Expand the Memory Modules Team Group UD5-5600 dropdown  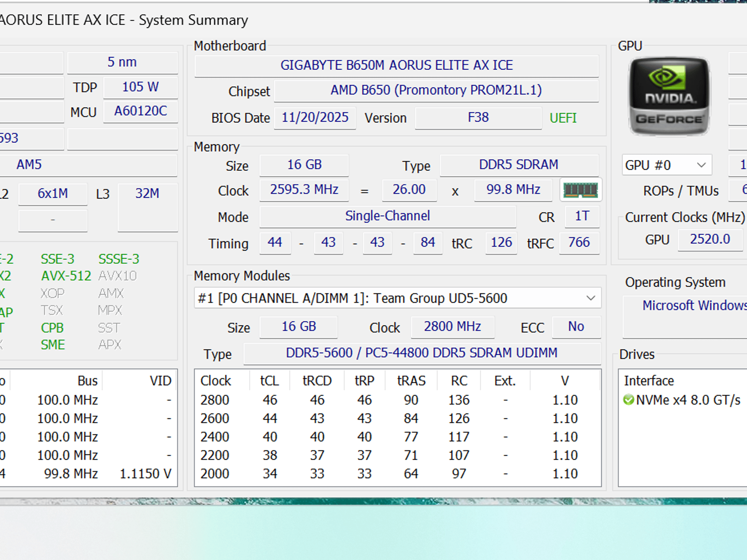point(398,298)
